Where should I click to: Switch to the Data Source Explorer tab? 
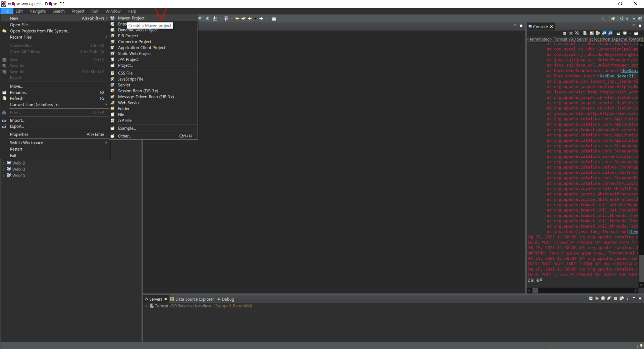coord(192,299)
